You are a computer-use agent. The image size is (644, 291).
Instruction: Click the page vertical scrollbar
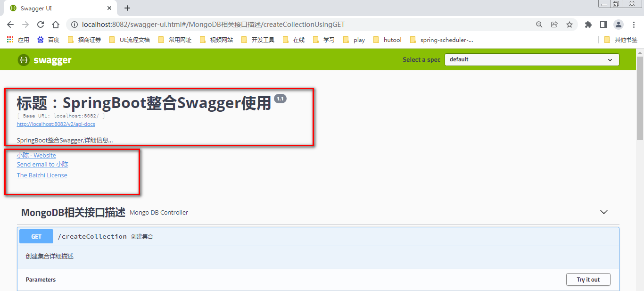[640, 98]
